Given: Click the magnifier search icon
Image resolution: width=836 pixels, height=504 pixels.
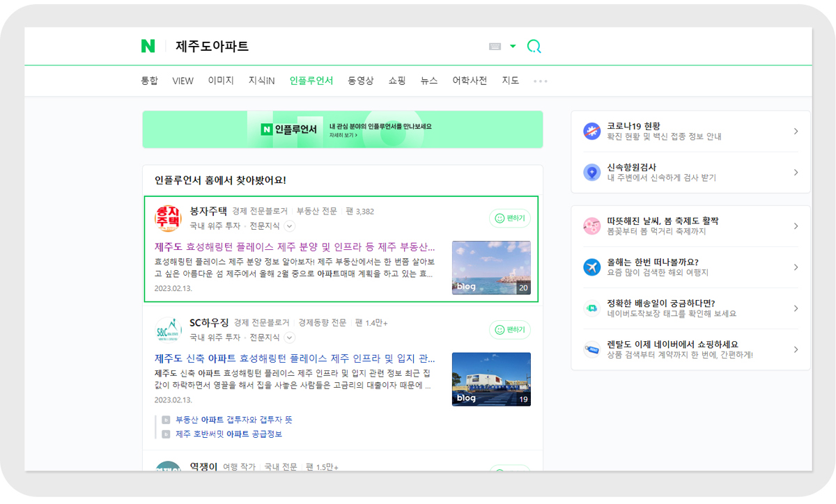Looking at the screenshot, I should (534, 47).
